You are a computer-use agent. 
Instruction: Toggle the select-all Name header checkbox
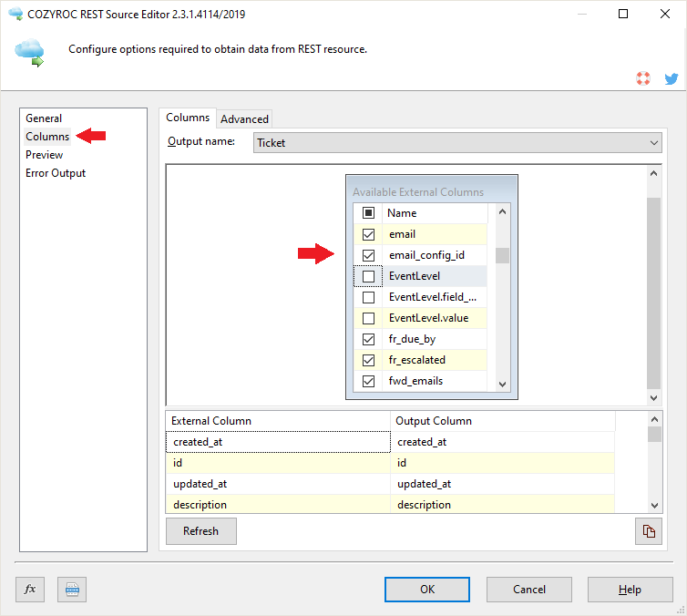tap(368, 213)
